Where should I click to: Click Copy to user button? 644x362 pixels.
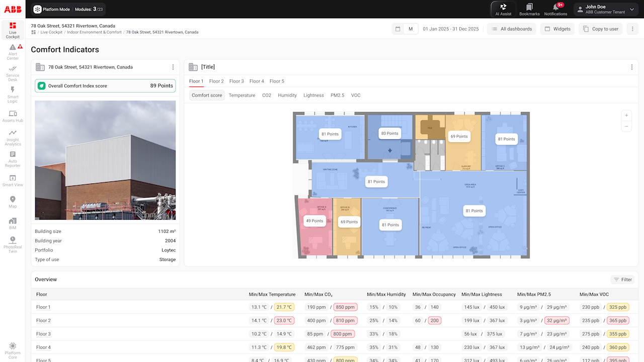coord(601,29)
